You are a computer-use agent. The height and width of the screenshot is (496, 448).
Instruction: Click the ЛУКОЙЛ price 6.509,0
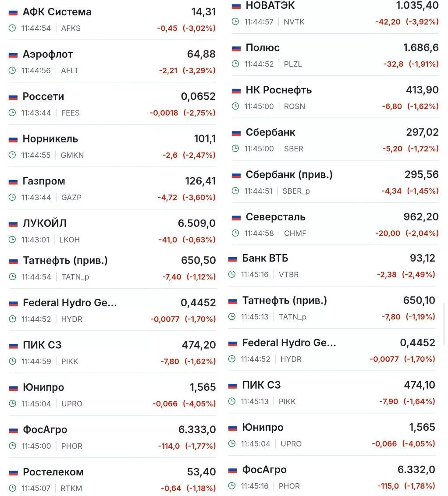click(196, 223)
